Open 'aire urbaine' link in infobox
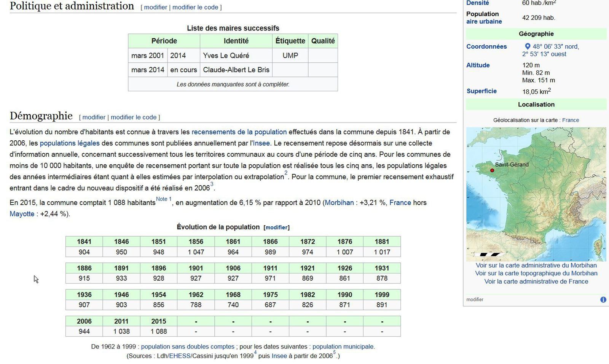Viewport: 609px width, 364px height. [x=484, y=21]
